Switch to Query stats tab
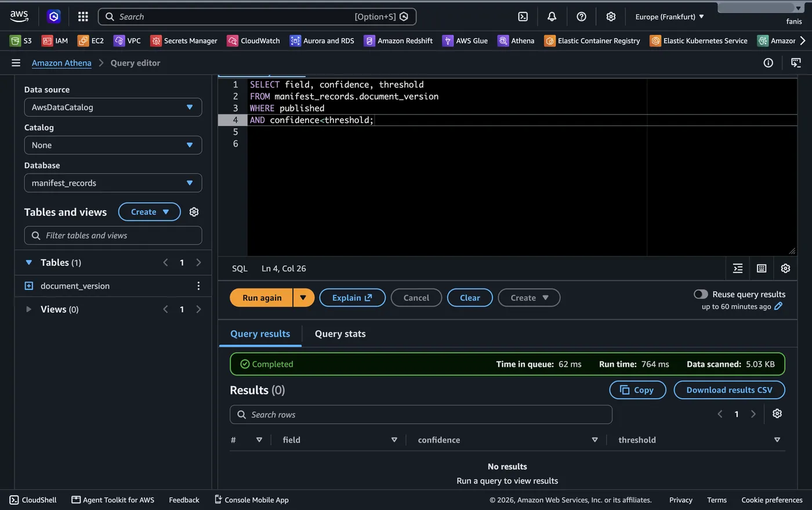The width and height of the screenshot is (812, 510). [340, 334]
